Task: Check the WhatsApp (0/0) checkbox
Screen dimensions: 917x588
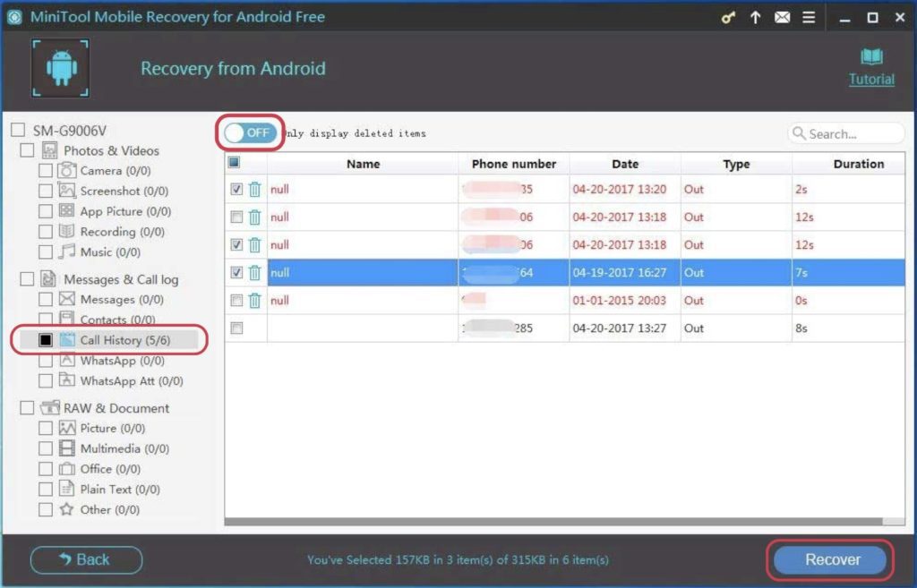Action: coord(45,361)
